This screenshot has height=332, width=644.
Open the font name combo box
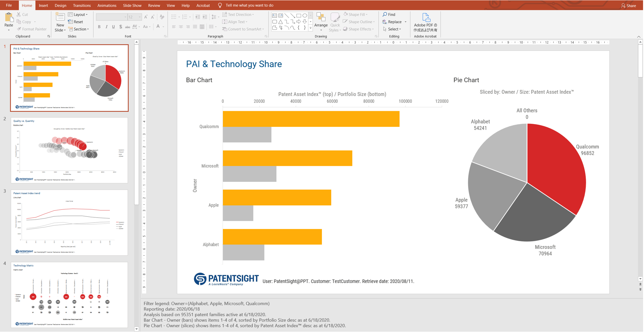111,17
